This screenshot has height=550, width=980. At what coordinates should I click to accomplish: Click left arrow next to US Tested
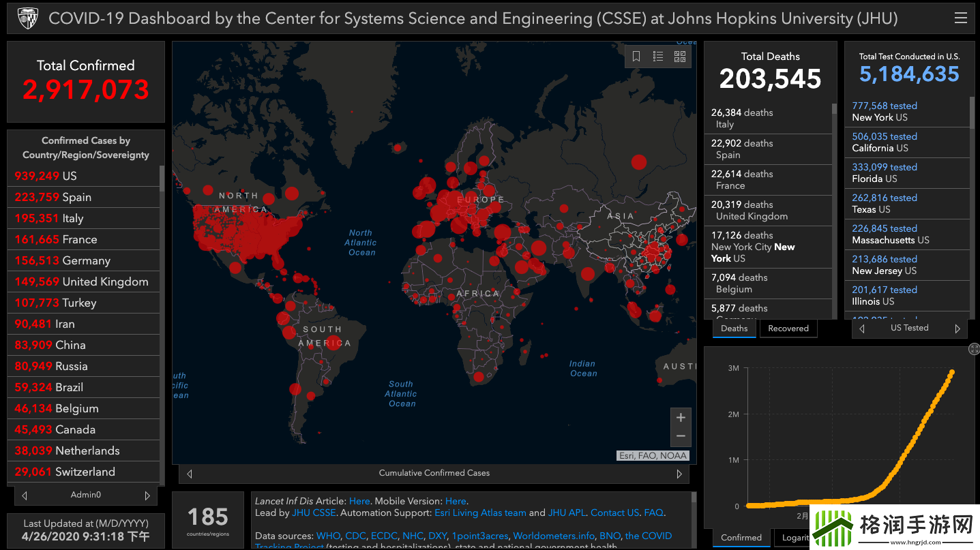(862, 329)
